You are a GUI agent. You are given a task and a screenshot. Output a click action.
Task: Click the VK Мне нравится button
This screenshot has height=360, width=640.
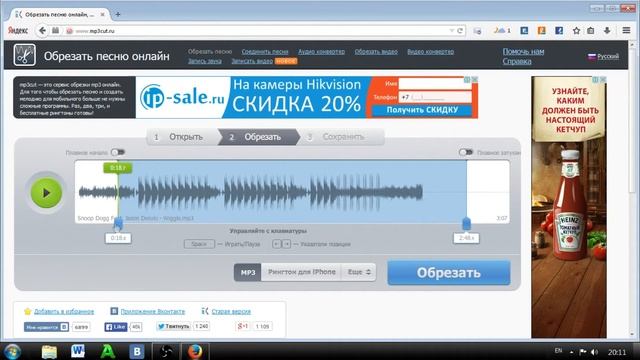click(x=46, y=327)
